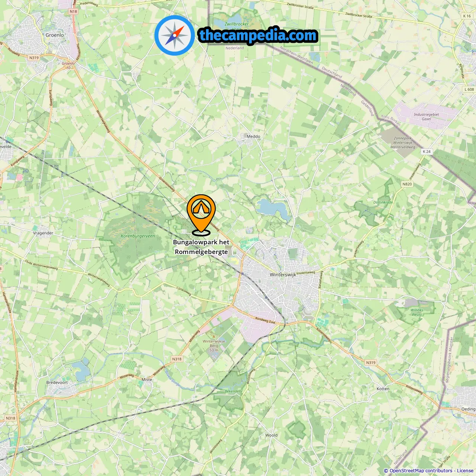Select the Winterswijk town label

pyautogui.click(x=283, y=274)
